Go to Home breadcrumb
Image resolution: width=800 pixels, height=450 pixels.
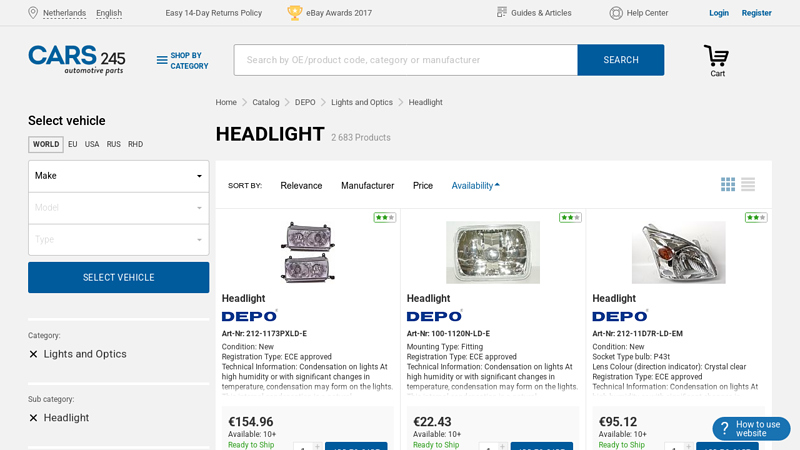click(226, 102)
